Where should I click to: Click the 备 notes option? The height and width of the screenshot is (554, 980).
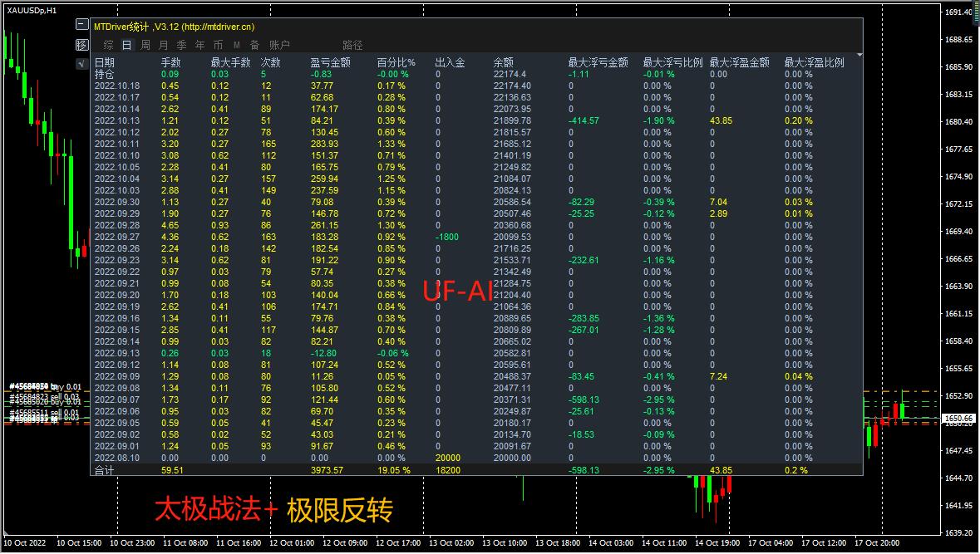253,45
